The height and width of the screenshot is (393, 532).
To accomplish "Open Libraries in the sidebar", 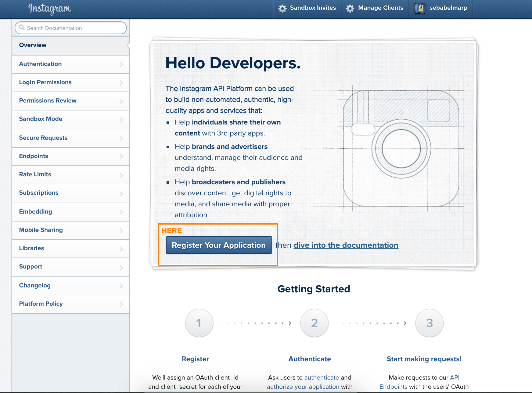I will (x=71, y=248).
